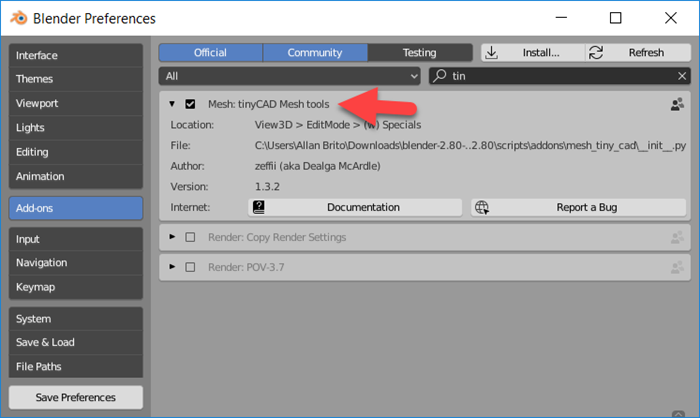This screenshot has width=700, height=418.
Task: Open the add-on Documentation link
Action: tap(355, 208)
